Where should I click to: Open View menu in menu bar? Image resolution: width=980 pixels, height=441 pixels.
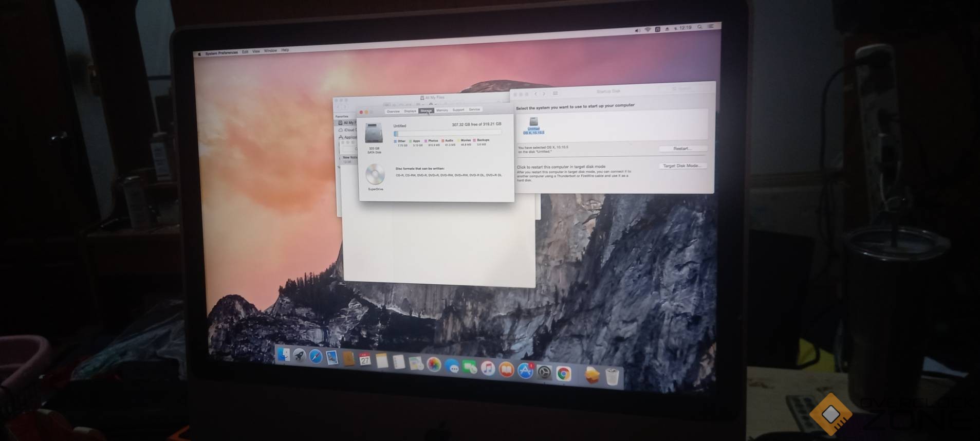(256, 51)
